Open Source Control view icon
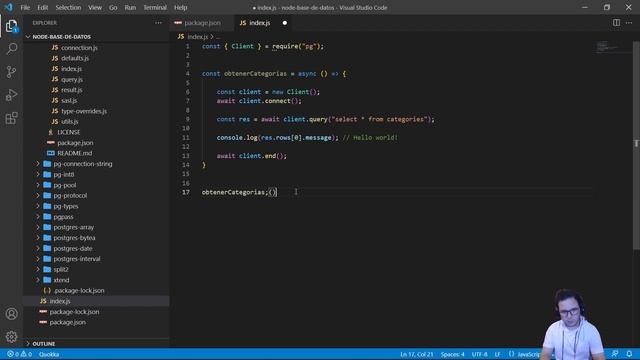Screen dimensions: 640x360 (11, 72)
